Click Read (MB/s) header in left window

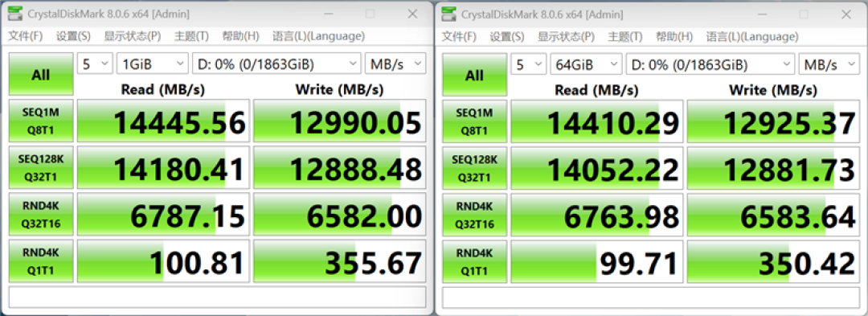click(x=163, y=89)
